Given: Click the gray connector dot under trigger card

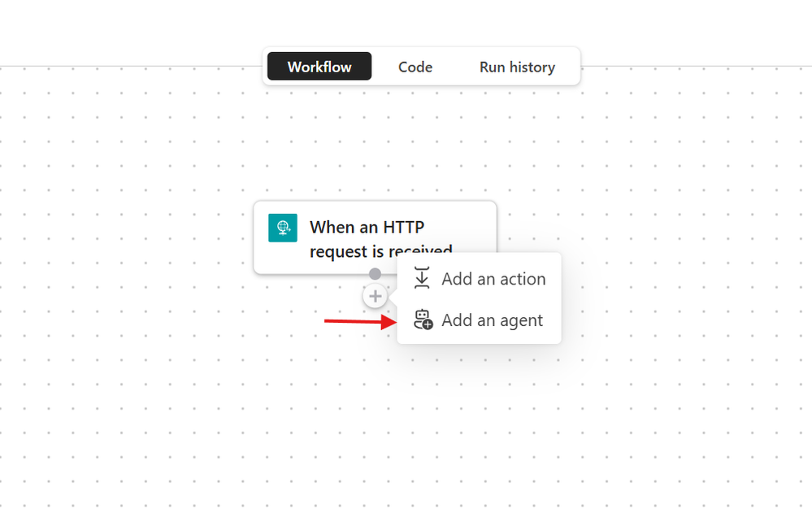Looking at the screenshot, I should coord(375,273).
